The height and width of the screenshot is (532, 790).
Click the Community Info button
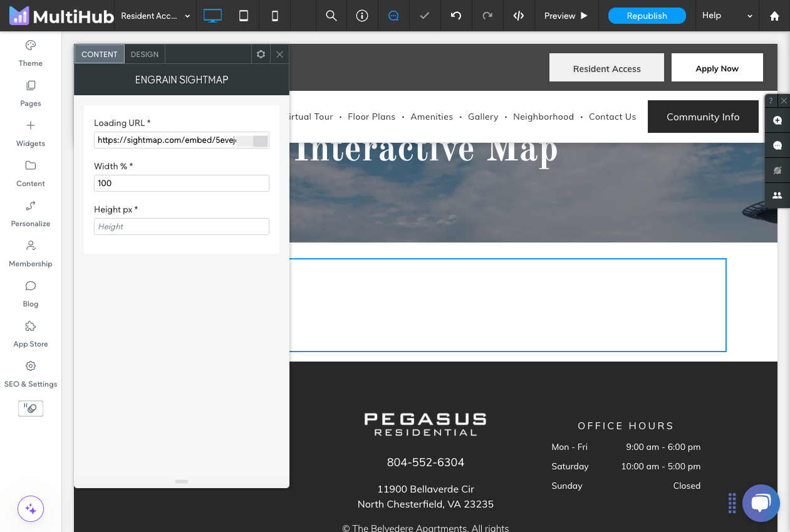[x=703, y=117]
